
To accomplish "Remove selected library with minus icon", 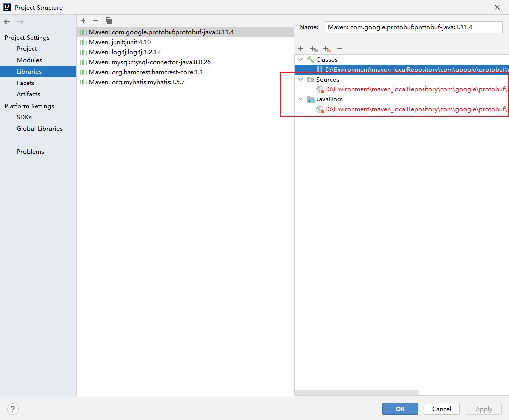I will click(x=96, y=21).
